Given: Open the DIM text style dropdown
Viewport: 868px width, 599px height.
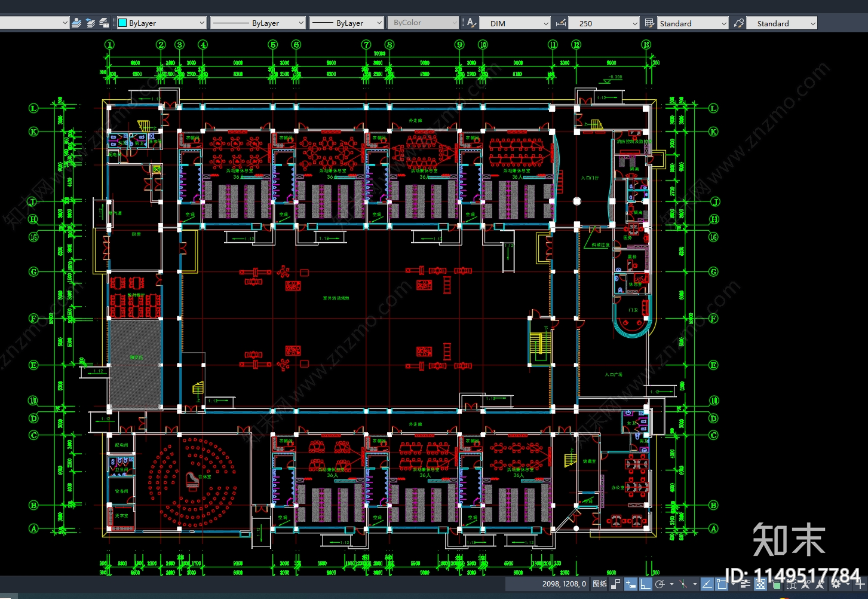Looking at the screenshot, I should 515,23.
